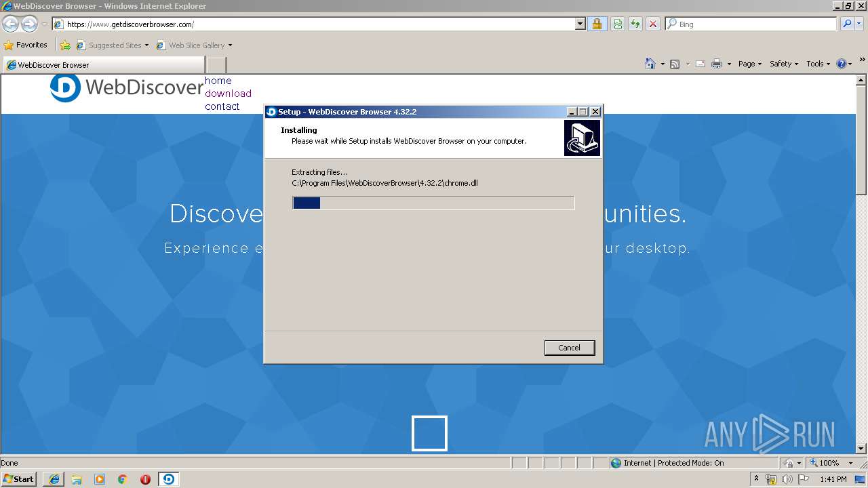Open the download link on webpage
868x488 pixels.
[x=228, y=94]
